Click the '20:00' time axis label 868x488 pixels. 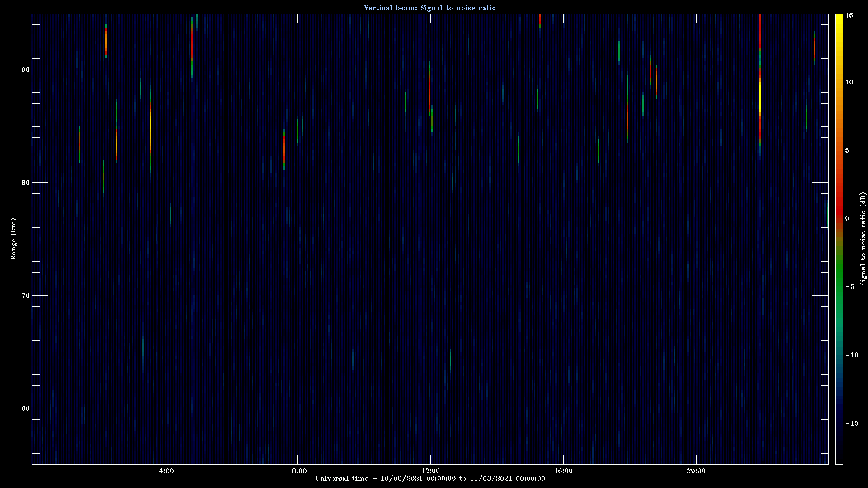coord(696,471)
